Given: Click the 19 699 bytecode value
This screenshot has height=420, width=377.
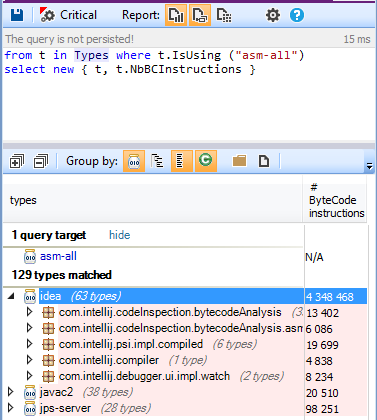Looking at the screenshot, I should click(x=322, y=345).
